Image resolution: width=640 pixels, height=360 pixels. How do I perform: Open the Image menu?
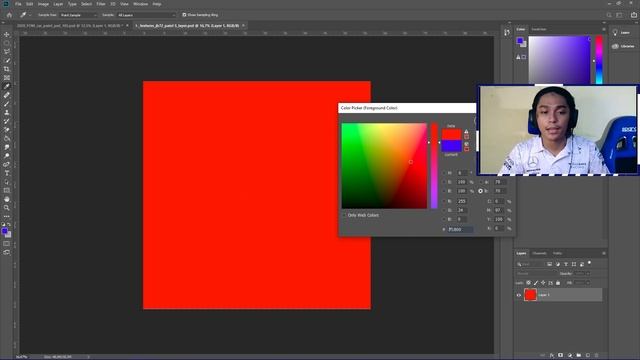pyautogui.click(x=43, y=4)
